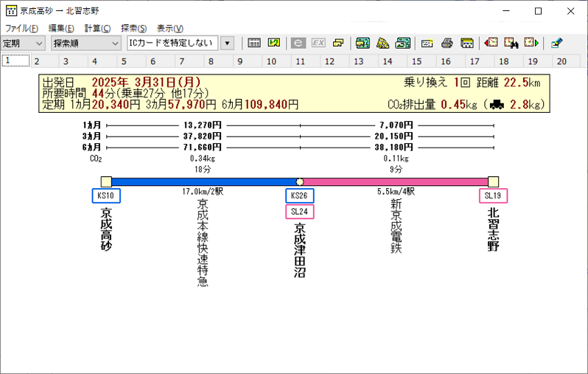Select route tab 11
The width and height of the screenshot is (588, 374).
pos(306,61)
